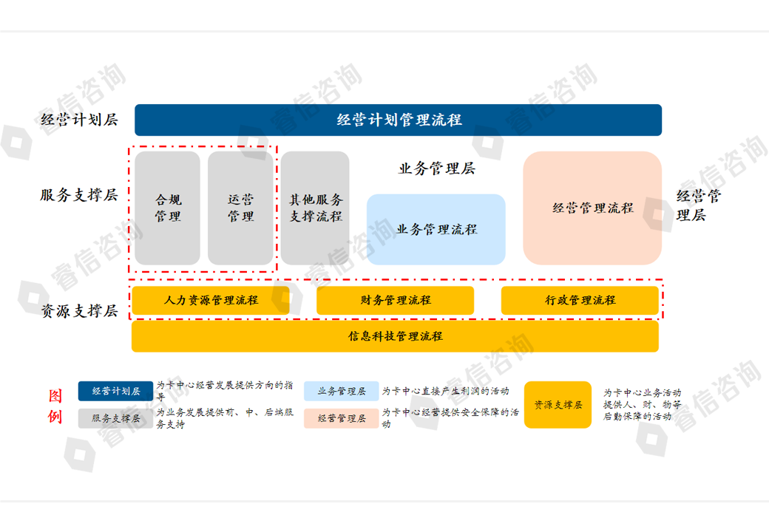Viewport: 769px width, 532px height.
Task: Select the 业务管理流程 light blue box
Action: pyautogui.click(x=436, y=230)
